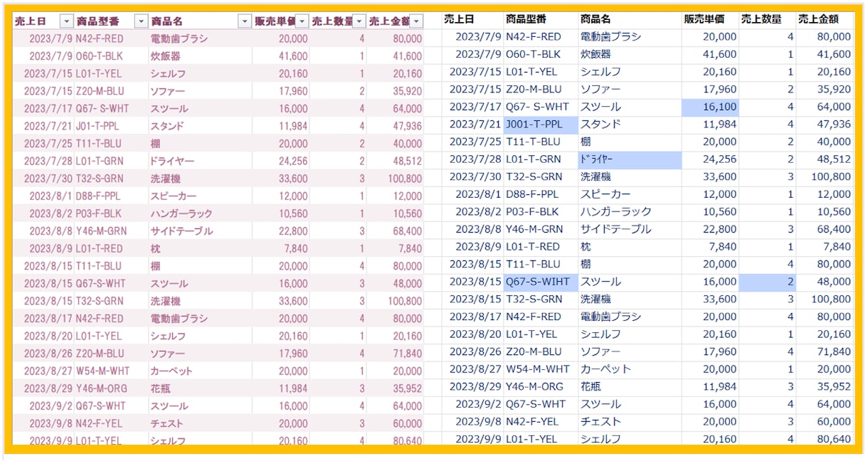Select P03-F-BLK in the right table

532,212
